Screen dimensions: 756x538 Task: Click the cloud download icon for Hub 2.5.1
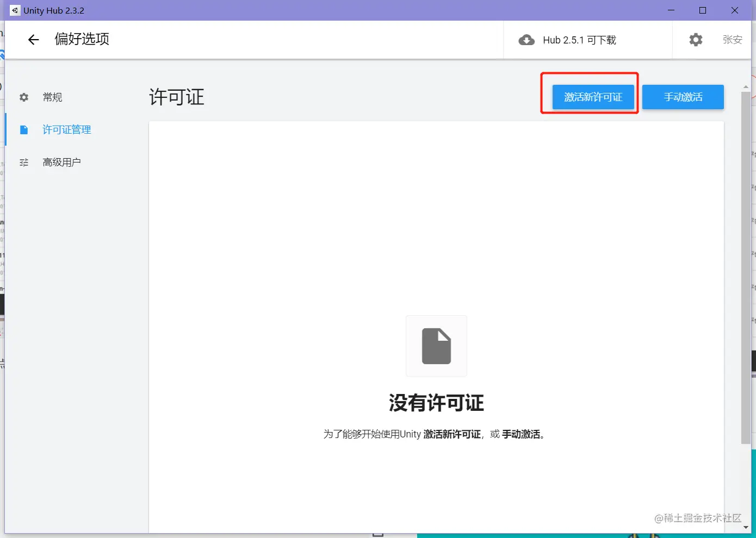pos(526,40)
